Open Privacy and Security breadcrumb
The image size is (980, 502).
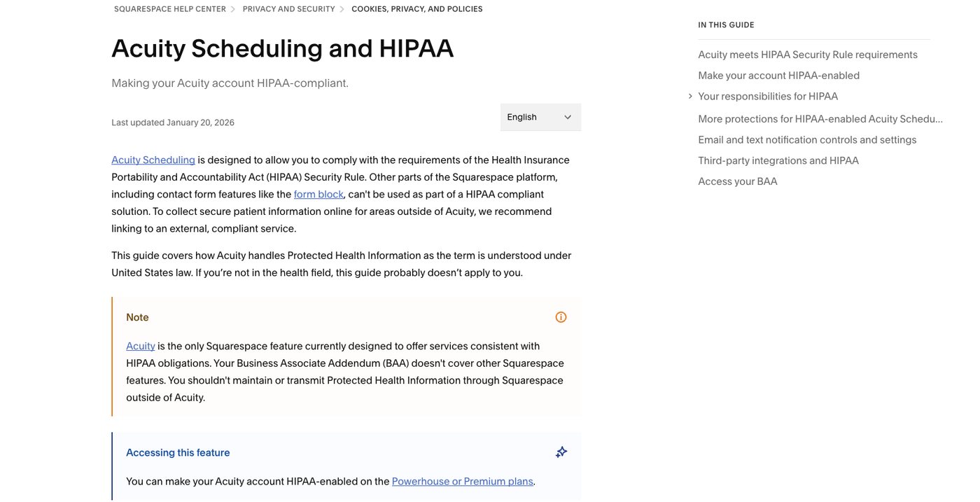point(289,9)
